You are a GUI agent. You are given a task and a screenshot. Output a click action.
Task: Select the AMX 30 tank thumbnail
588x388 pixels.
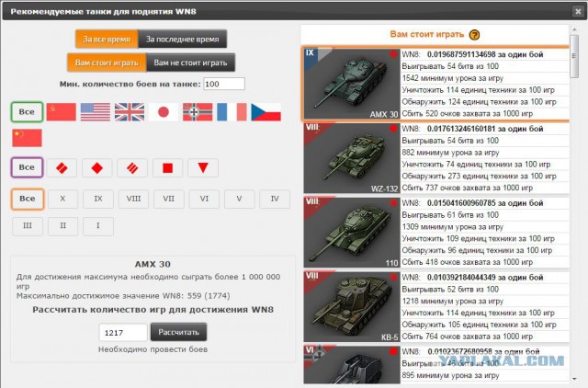[352, 84]
